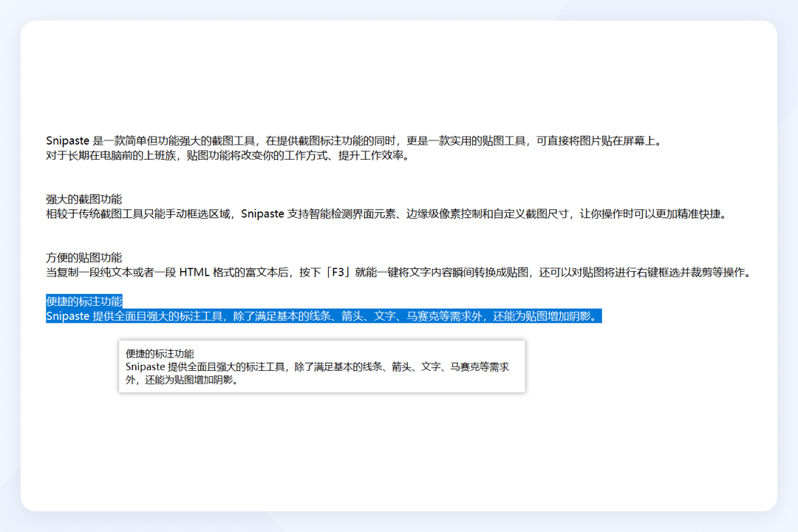Click the word HTML in the paste paragraph

195,273
